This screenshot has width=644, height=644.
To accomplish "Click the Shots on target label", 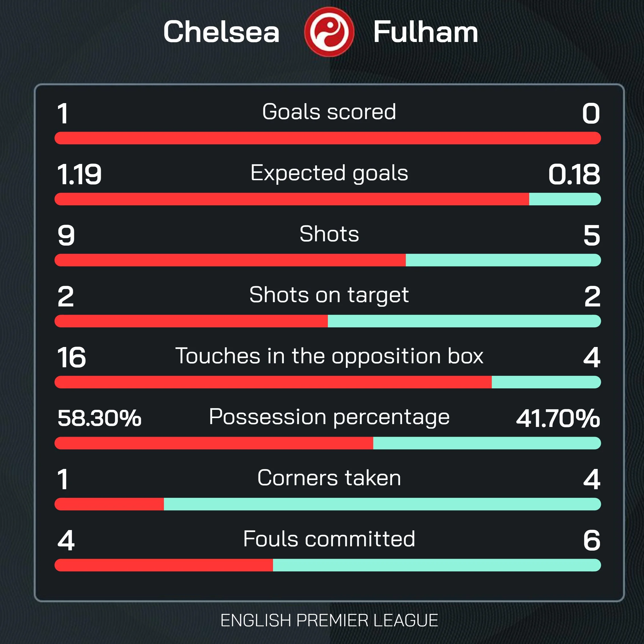I will point(329,295).
